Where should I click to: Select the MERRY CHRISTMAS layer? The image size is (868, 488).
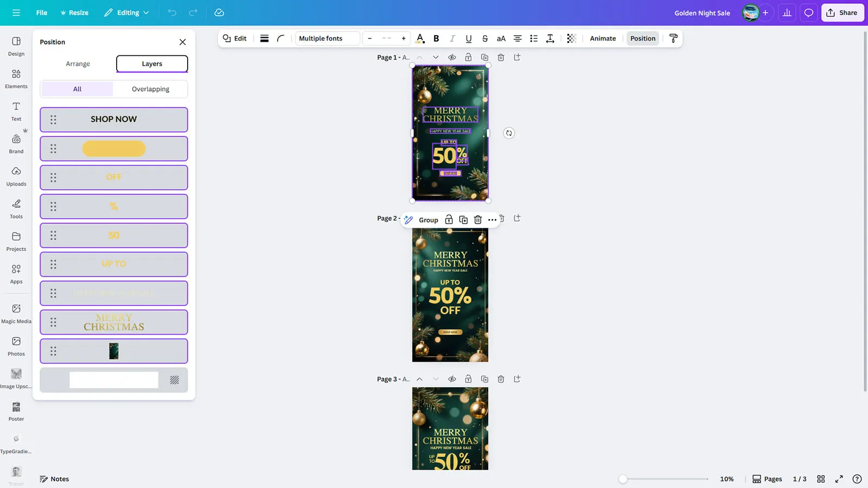pyautogui.click(x=114, y=322)
